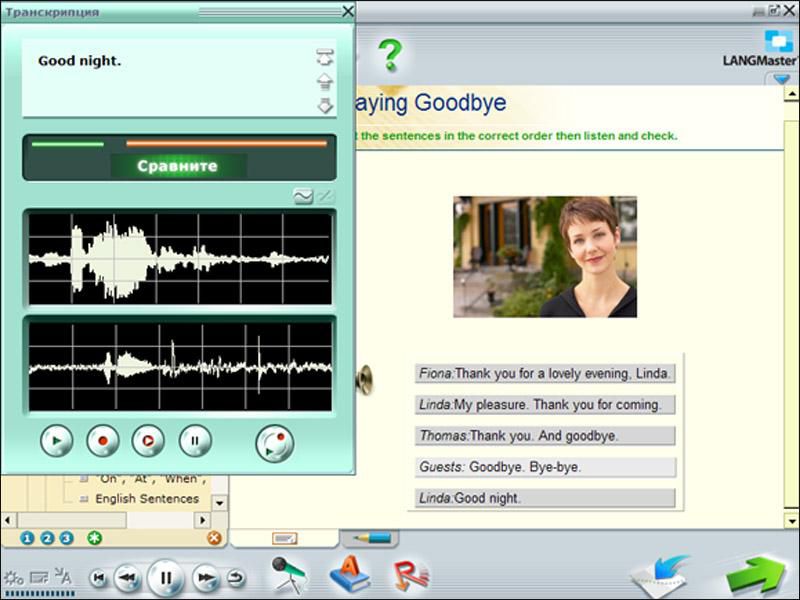Pause playback in the bottom player bar
The width and height of the screenshot is (800, 600).
pyautogui.click(x=166, y=577)
